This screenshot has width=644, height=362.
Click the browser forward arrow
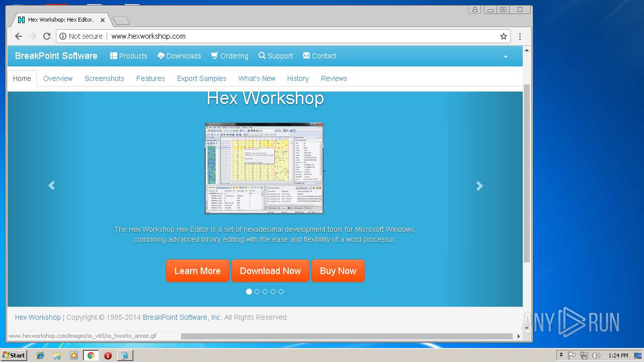click(x=33, y=36)
